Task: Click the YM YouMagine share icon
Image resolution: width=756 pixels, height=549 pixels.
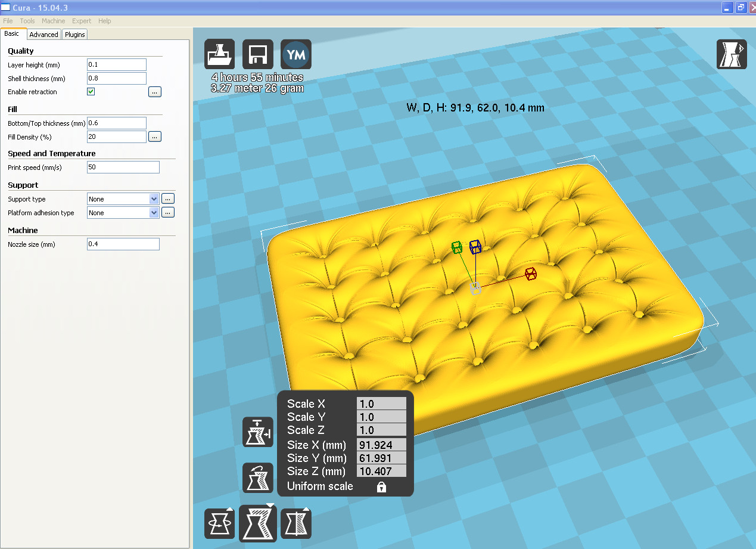Action: click(x=295, y=55)
